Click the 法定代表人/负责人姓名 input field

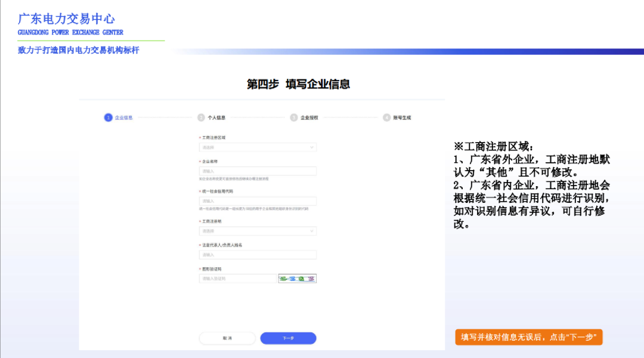[x=258, y=254]
